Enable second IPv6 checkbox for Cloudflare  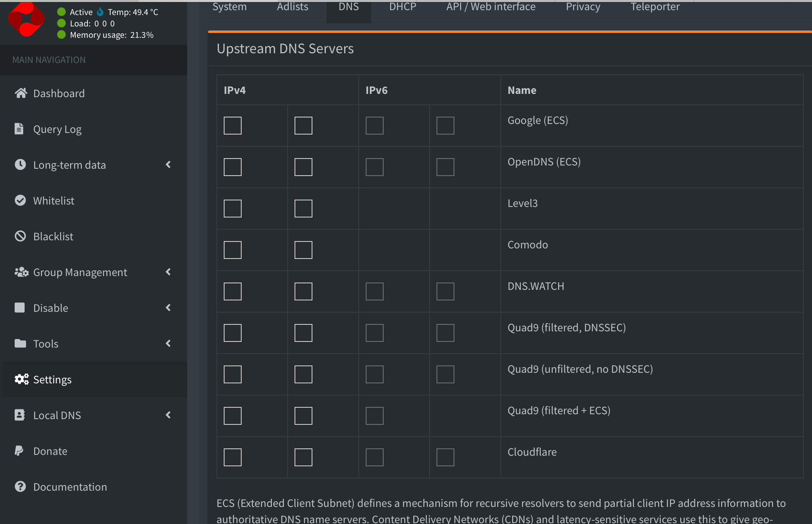[445, 457]
